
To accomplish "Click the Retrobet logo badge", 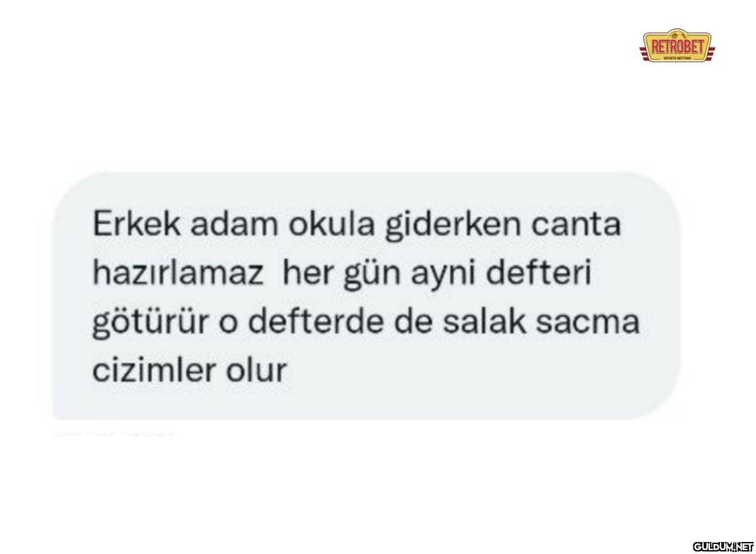I will (677, 47).
